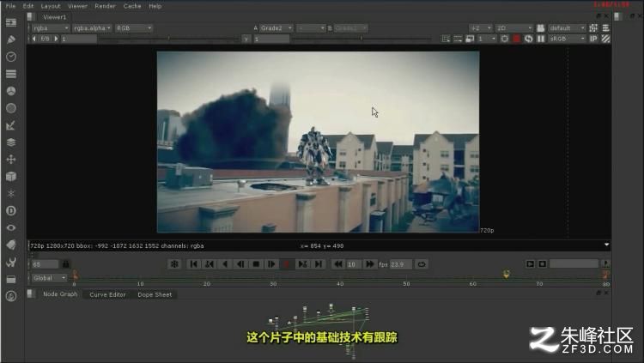Open the Filter nodes toolbar menu
The height and width of the screenshot is (363, 644).
tap(11, 108)
